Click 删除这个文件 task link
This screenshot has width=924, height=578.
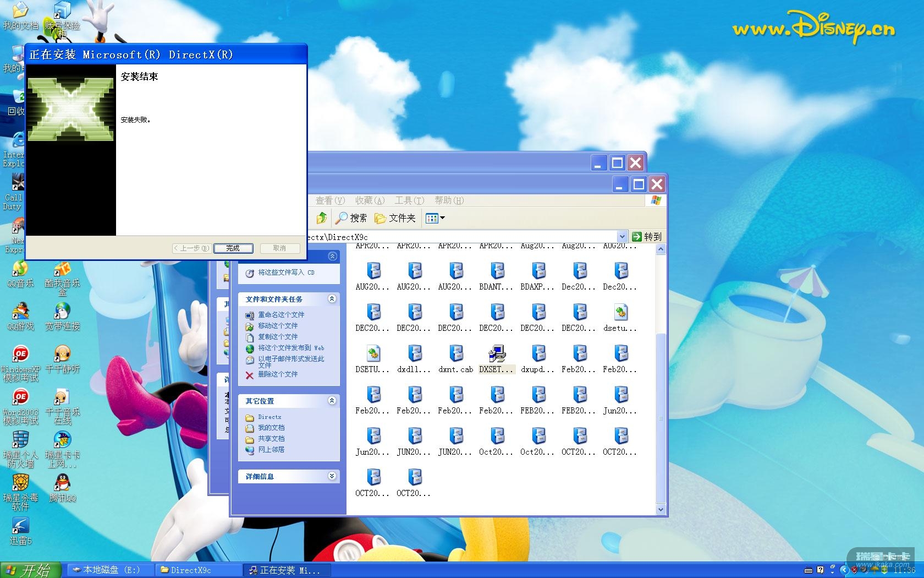click(x=278, y=374)
